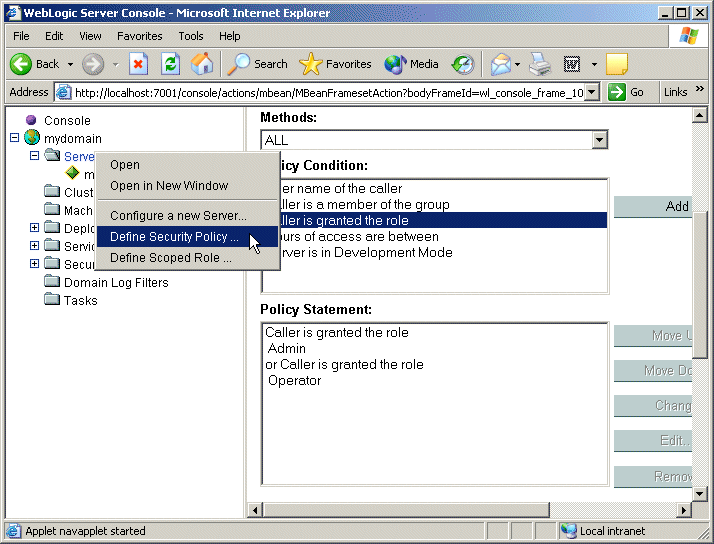
Task: Open Domain Log Filters tree item
Action: click(116, 283)
